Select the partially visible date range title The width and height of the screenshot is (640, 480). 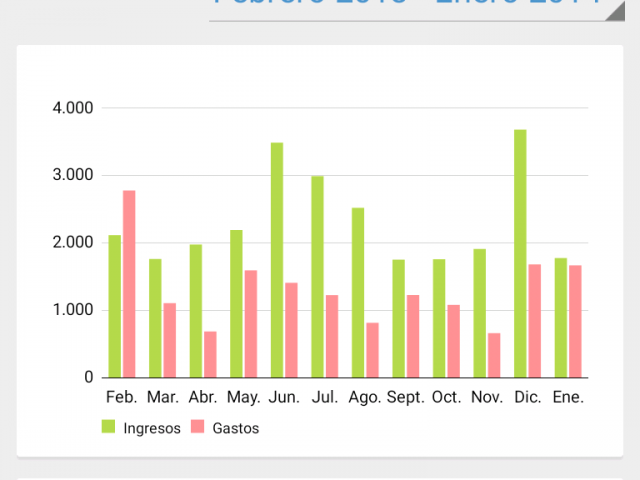pos(406,2)
